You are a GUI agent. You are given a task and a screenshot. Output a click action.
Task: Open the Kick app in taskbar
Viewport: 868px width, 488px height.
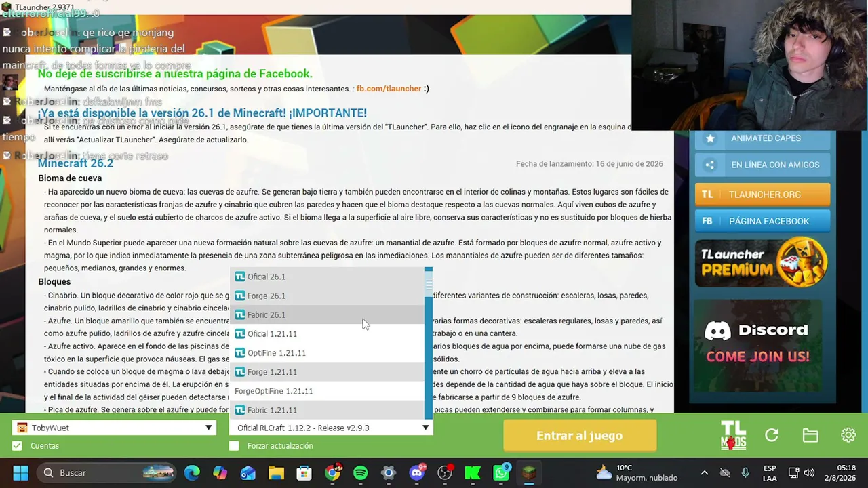tap(473, 473)
